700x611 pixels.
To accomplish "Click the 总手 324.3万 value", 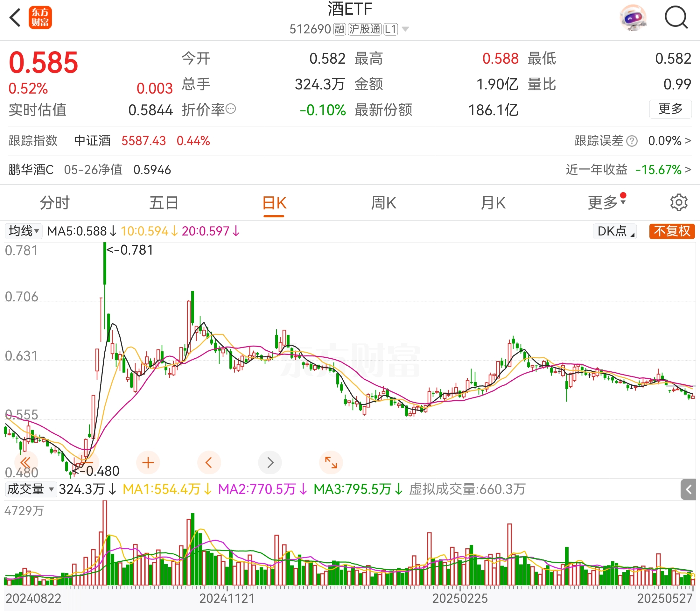I will point(320,84).
